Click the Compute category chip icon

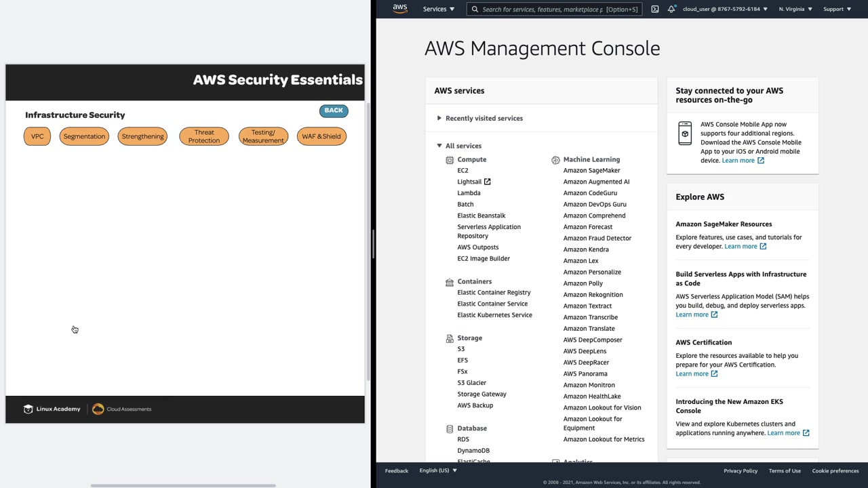[x=450, y=160]
